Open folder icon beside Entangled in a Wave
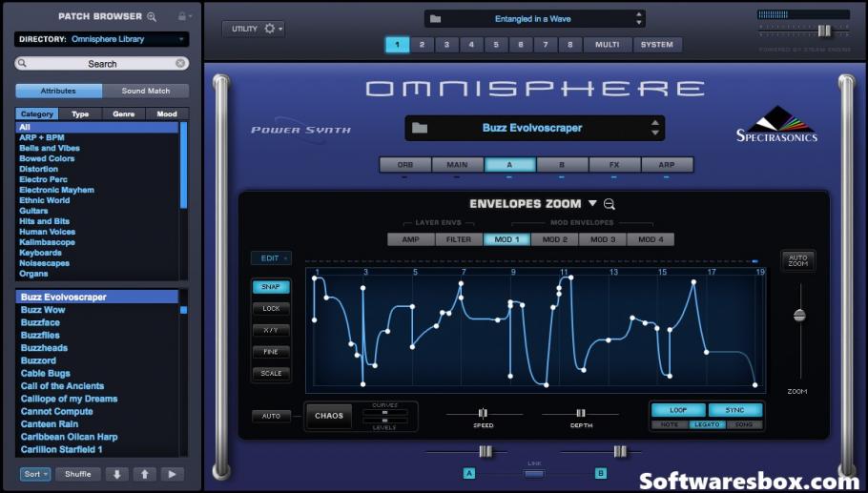The width and height of the screenshot is (868, 493). (436, 19)
